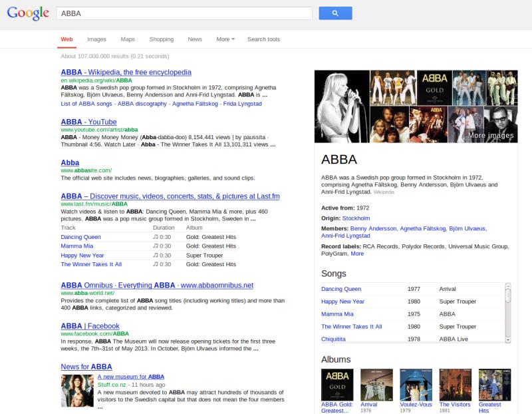The width and height of the screenshot is (532, 414).
Task: Open the ABBA Gold: Greatest album link
Action: 337,407
